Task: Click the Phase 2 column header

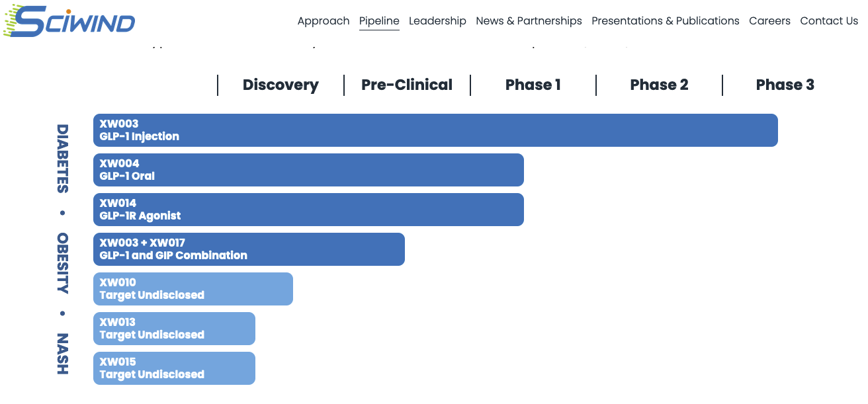Action: (659, 85)
